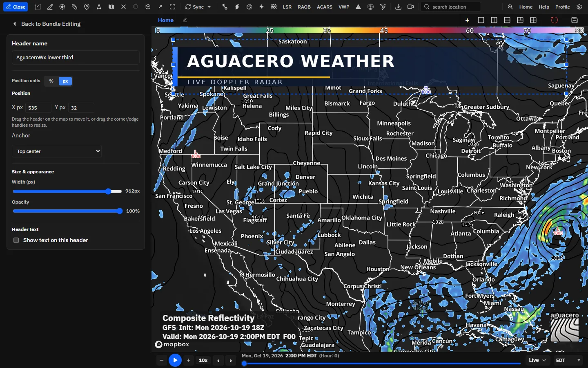
Task: Adjust the Opacity slider
Action: [67, 211]
